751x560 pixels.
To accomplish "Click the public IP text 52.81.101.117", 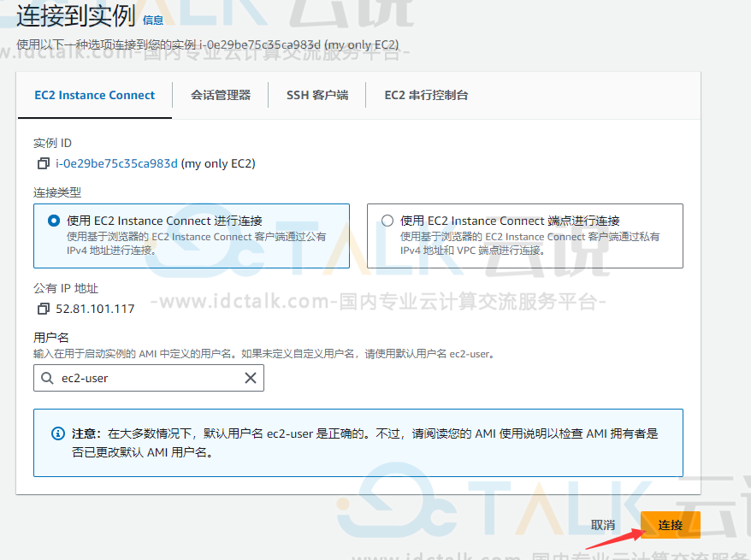I will [x=95, y=309].
